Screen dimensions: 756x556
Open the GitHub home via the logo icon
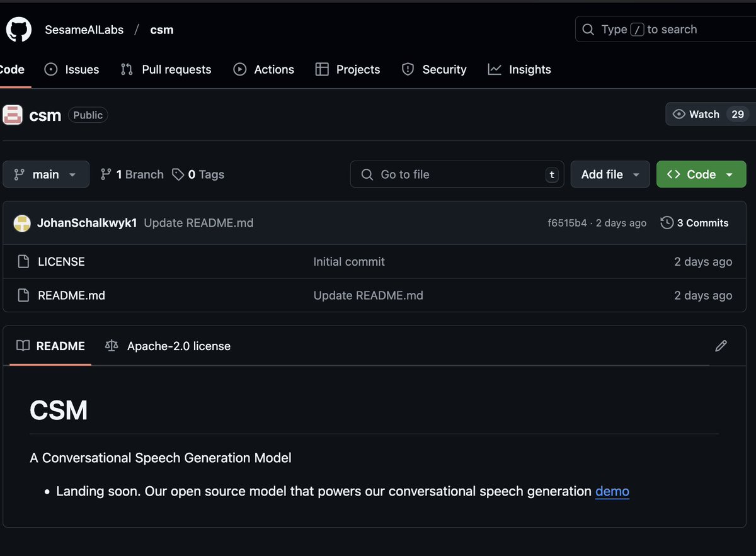coord(18,29)
